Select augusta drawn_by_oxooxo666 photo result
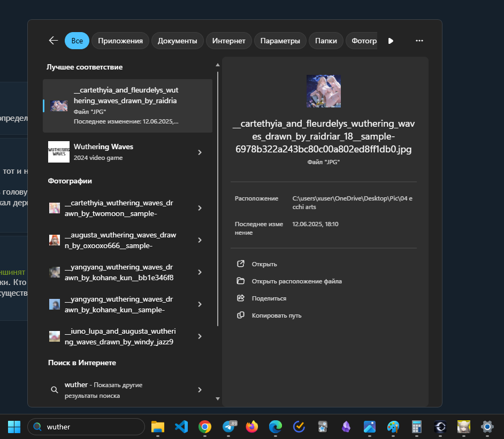The height and width of the screenshot is (439, 504). [x=127, y=240]
